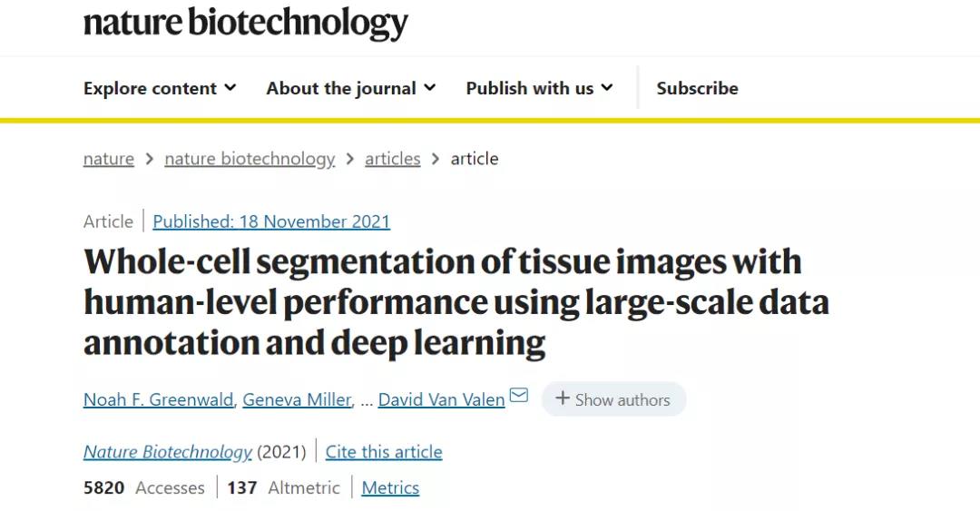Image resolution: width=980 pixels, height=511 pixels.
Task: Click the Published: 18 November 2021 link
Action: point(271,221)
